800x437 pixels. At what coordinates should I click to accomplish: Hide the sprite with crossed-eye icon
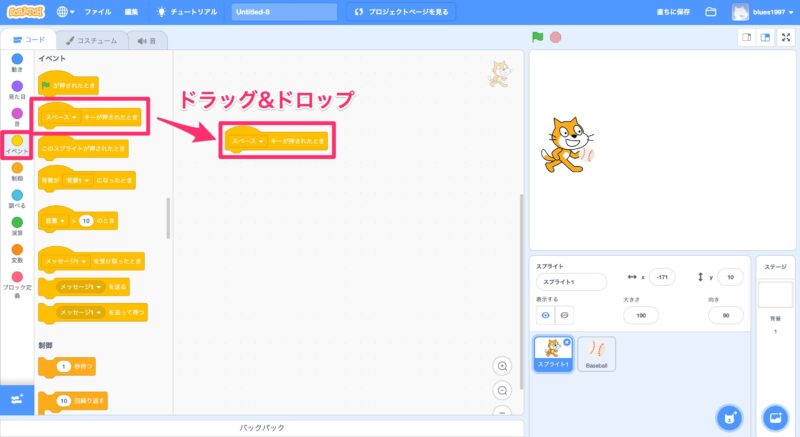coord(564,314)
